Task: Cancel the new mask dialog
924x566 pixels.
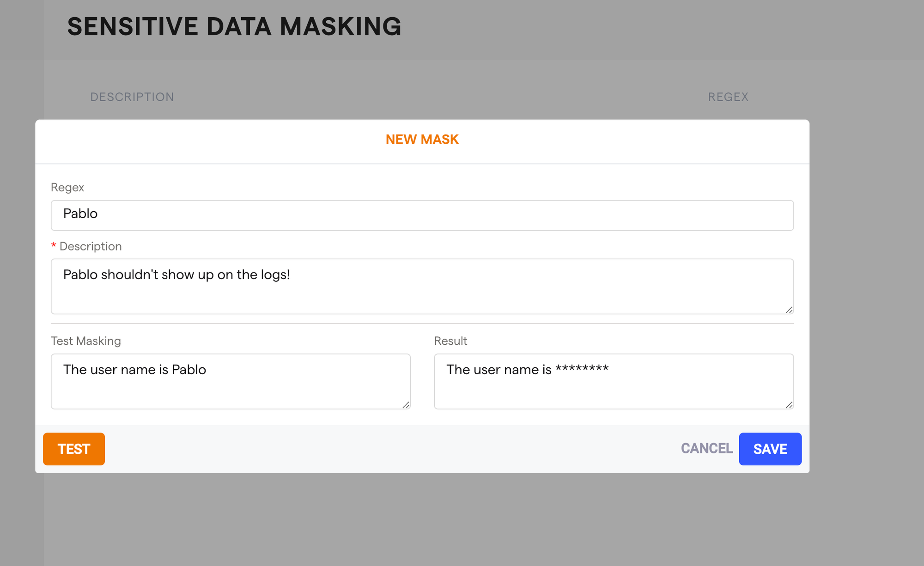Action: coord(706,449)
